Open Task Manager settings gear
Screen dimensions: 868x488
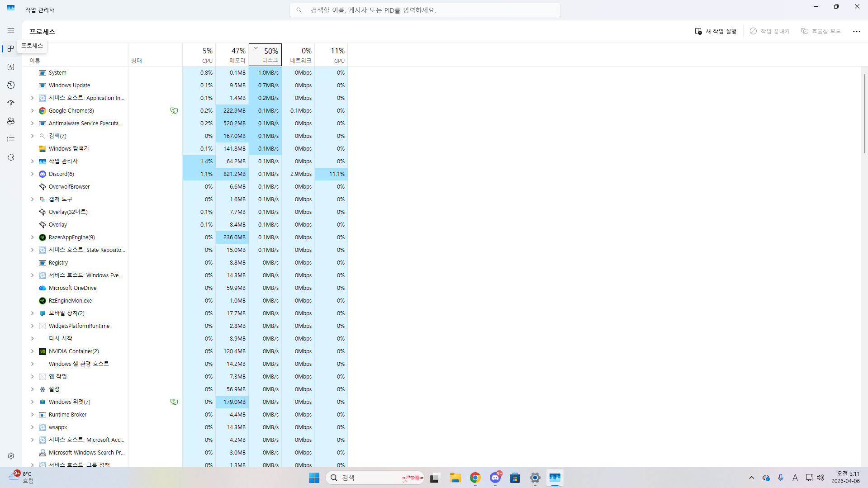(11, 456)
